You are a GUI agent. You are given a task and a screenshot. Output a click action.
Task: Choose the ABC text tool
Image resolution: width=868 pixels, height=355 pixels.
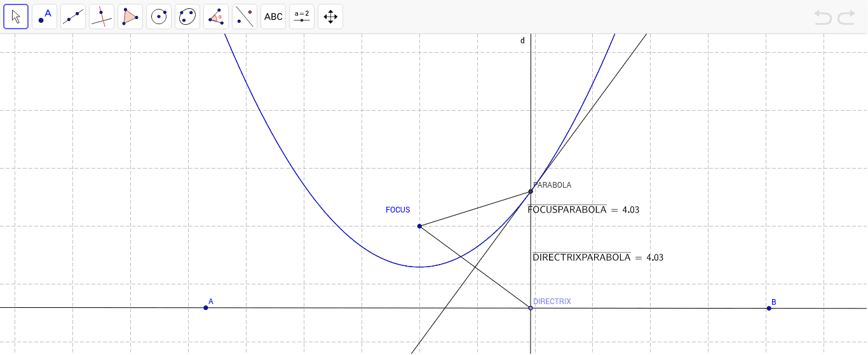point(273,17)
